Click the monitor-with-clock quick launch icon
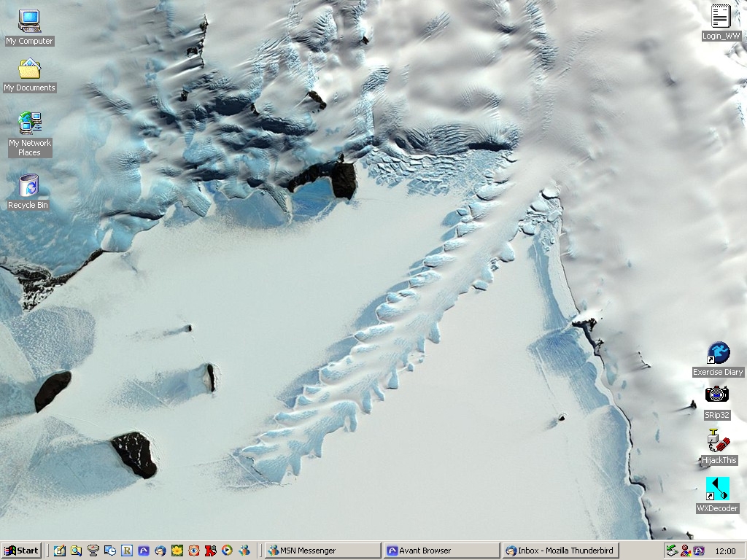The width and height of the screenshot is (747, 560). [x=110, y=551]
